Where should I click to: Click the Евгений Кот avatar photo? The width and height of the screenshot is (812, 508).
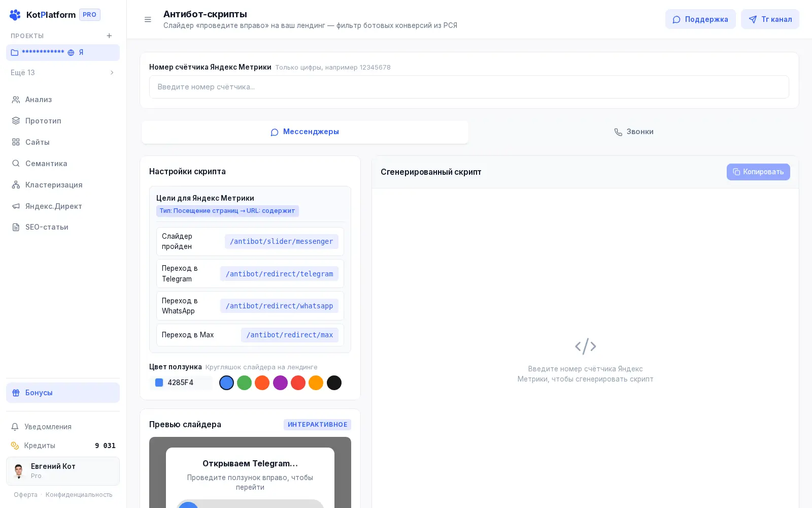point(19,471)
